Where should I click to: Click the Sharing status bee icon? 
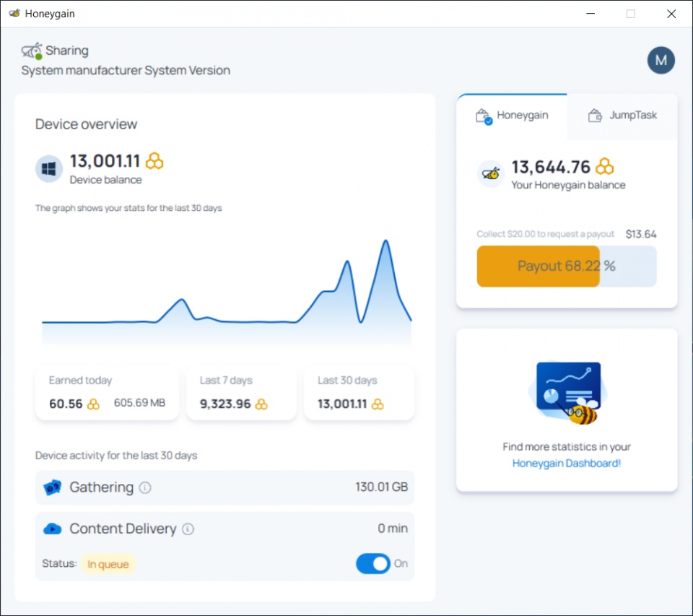pos(32,51)
